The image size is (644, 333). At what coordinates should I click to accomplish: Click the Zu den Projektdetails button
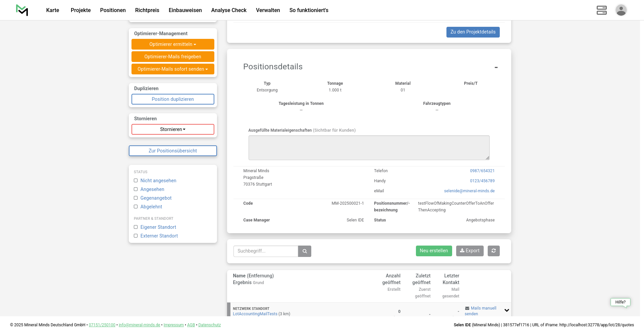pos(473,32)
